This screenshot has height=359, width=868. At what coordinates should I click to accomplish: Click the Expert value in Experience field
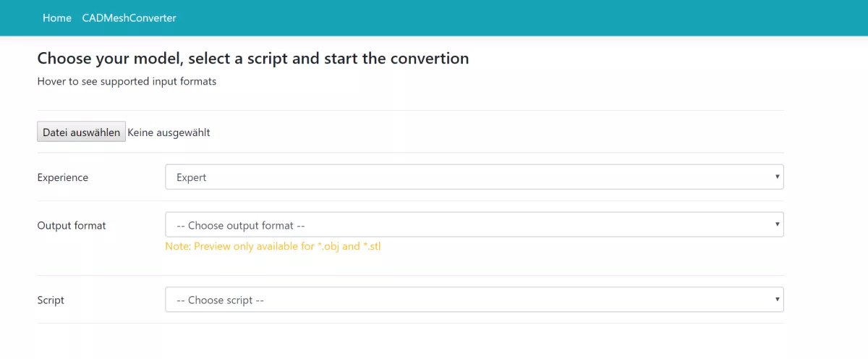[x=192, y=177]
